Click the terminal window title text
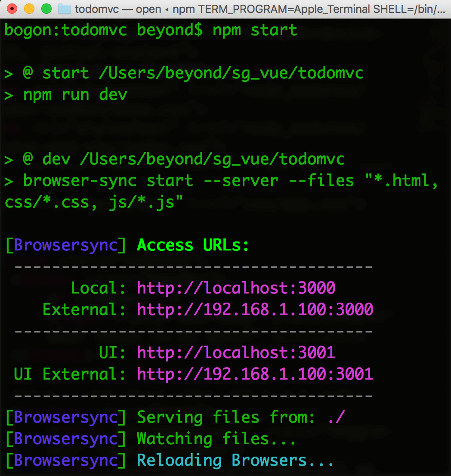This screenshot has width=451, height=476. (260, 9)
